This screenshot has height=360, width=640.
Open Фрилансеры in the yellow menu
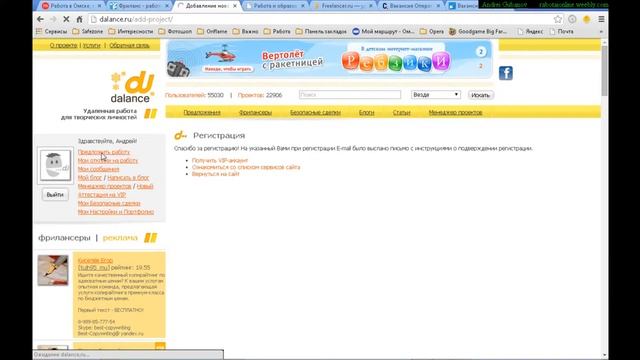(255, 112)
